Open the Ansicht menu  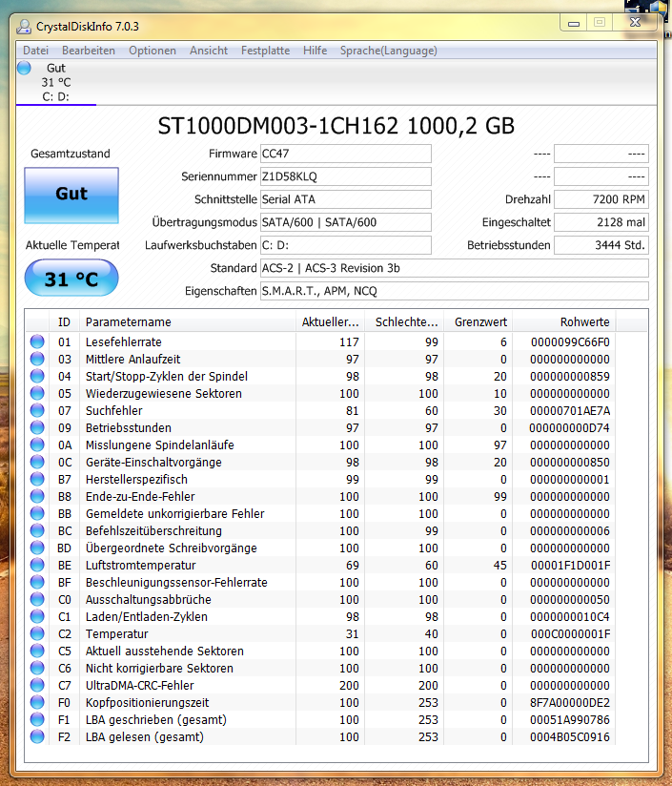point(209,51)
